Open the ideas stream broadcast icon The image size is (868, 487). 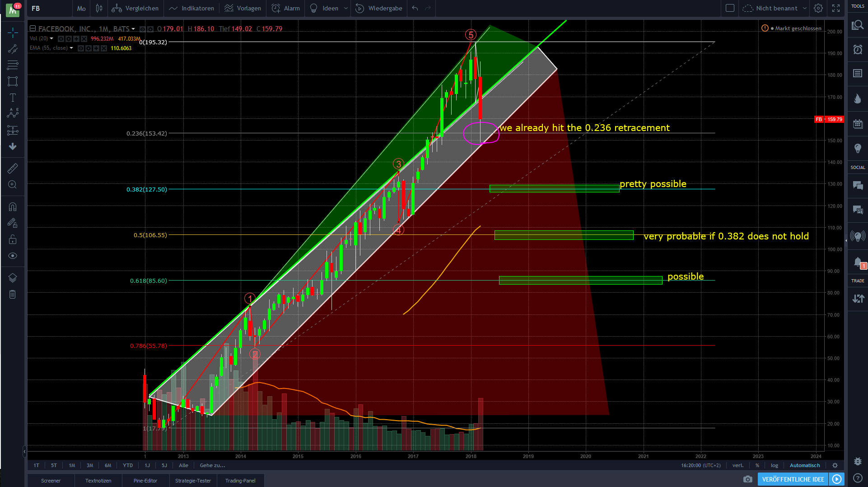pyautogui.click(x=858, y=236)
